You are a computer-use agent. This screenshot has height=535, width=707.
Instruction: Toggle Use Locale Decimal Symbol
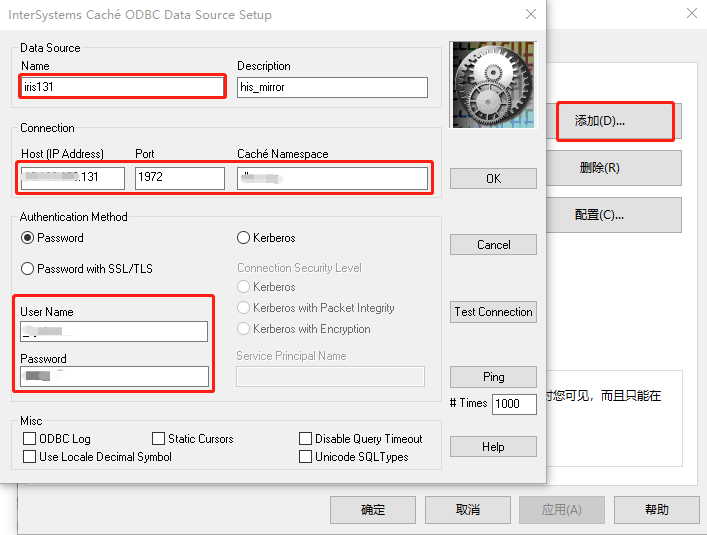[30, 457]
